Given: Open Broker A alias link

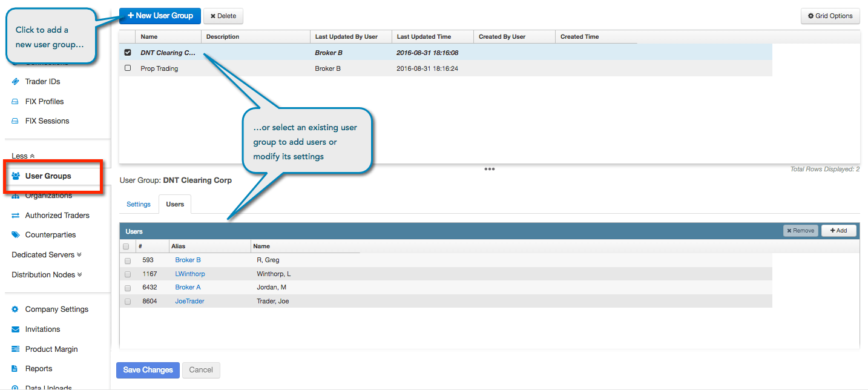Looking at the screenshot, I should coord(188,288).
